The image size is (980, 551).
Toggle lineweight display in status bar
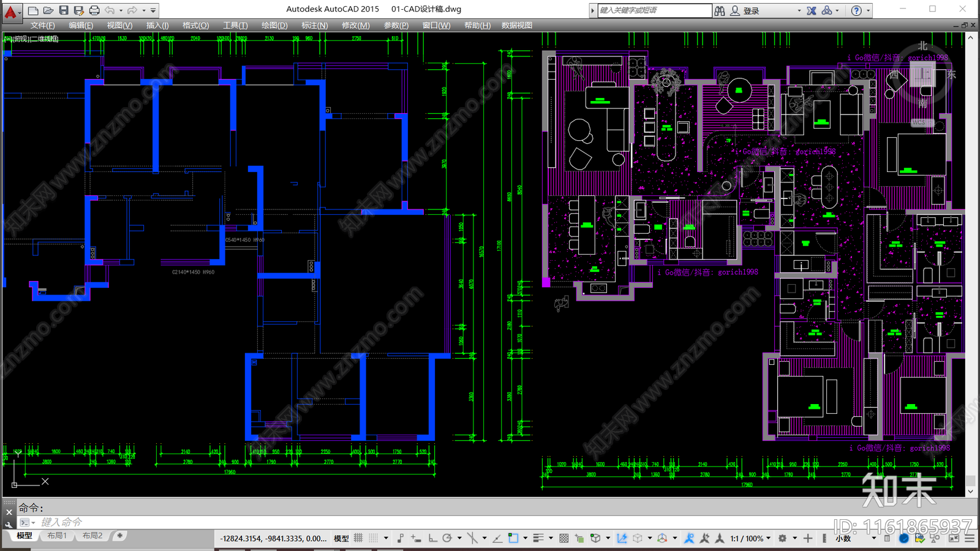[x=538, y=538]
